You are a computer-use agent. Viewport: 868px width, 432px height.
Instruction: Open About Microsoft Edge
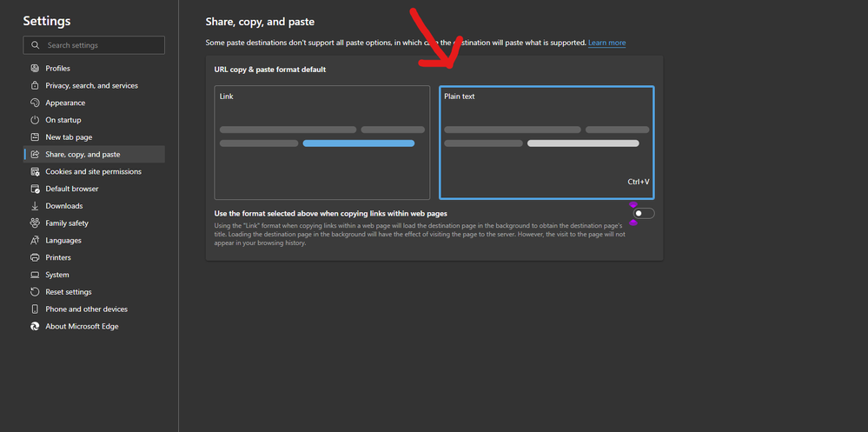click(94, 326)
